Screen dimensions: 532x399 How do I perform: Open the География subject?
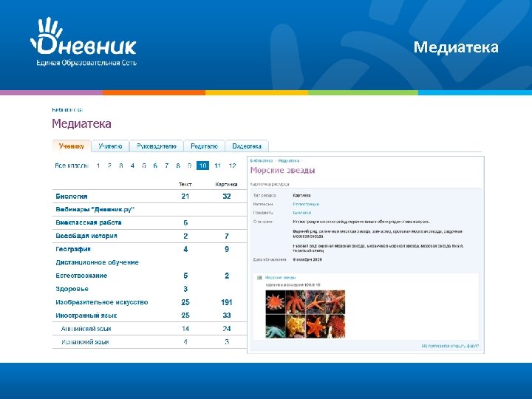click(73, 249)
